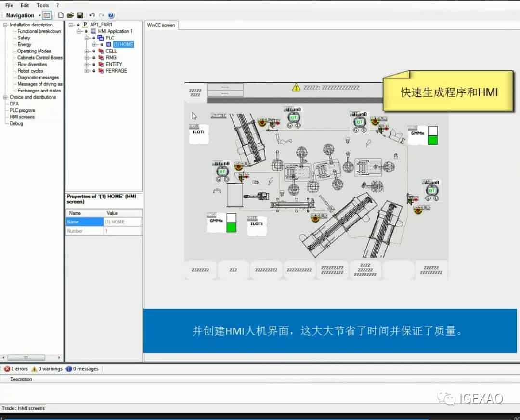Click the Number property value field

click(x=123, y=231)
